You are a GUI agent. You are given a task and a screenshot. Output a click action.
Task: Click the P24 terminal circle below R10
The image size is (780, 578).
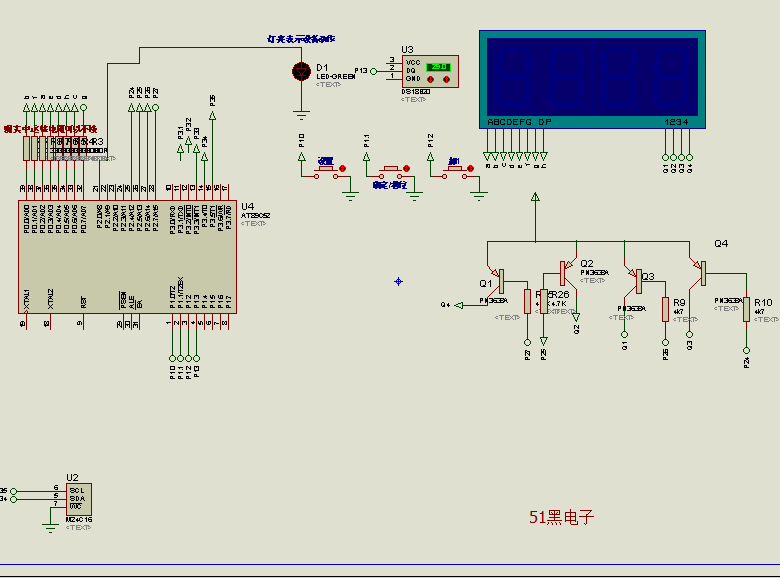point(746,351)
